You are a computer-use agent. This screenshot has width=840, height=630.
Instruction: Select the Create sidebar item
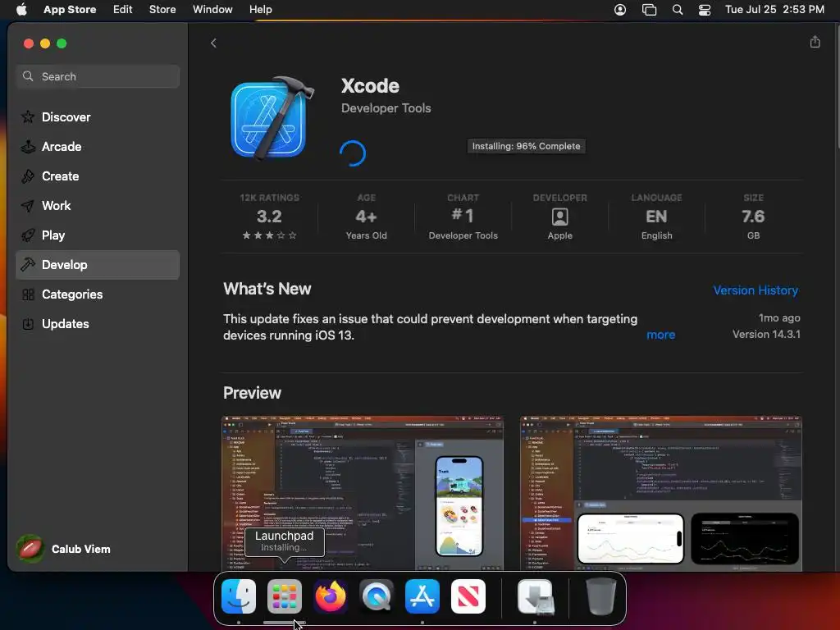pyautogui.click(x=98, y=176)
